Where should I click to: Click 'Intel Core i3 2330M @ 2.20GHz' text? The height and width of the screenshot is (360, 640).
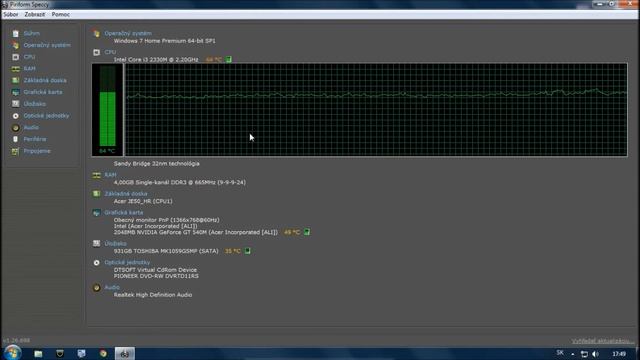(x=156, y=60)
